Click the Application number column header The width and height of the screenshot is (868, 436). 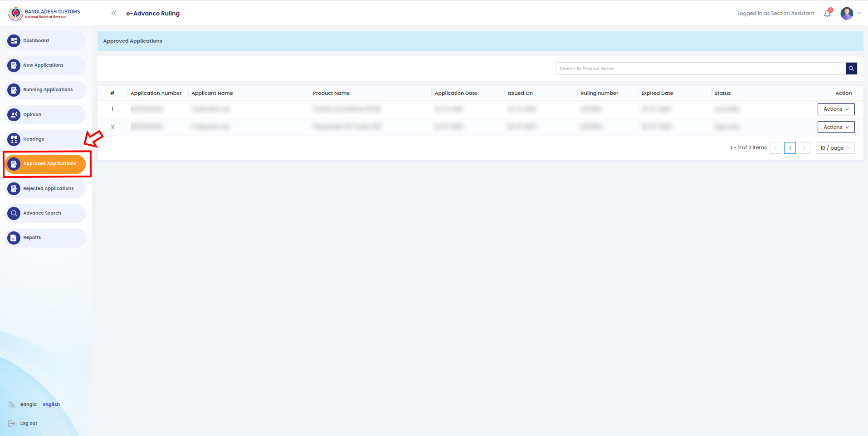[156, 93]
